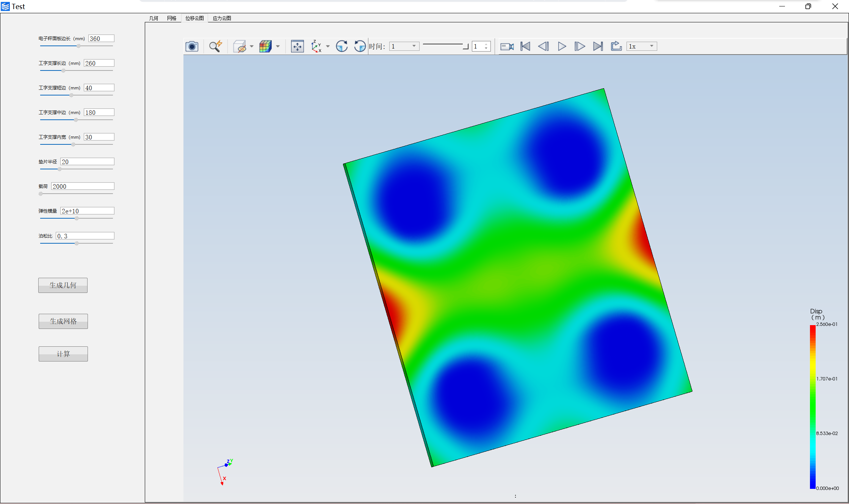Click the box visibility (hide/show) icon
Viewport: 849px width, 504px height.
click(x=240, y=46)
